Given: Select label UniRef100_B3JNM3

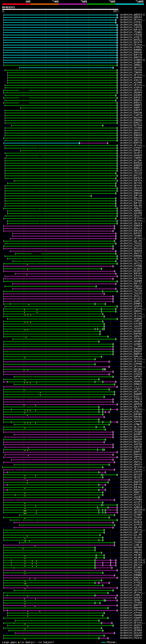Looking at the screenshot, I should click(131, 567).
